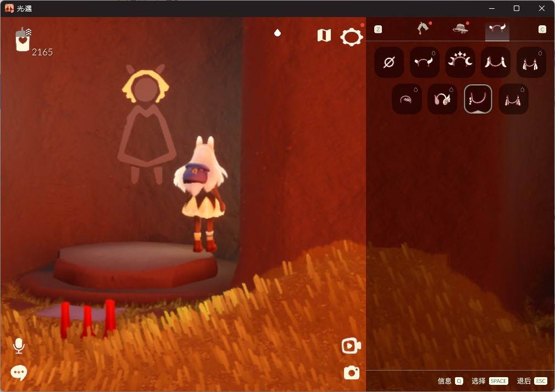
Task: Click the 2165 candle count
Action: [42, 52]
